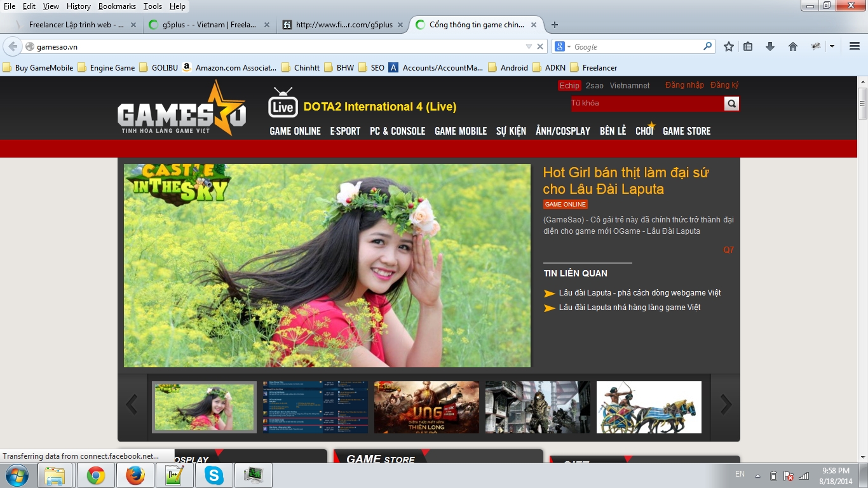Click the gamesao.vn address bar

(x=280, y=46)
